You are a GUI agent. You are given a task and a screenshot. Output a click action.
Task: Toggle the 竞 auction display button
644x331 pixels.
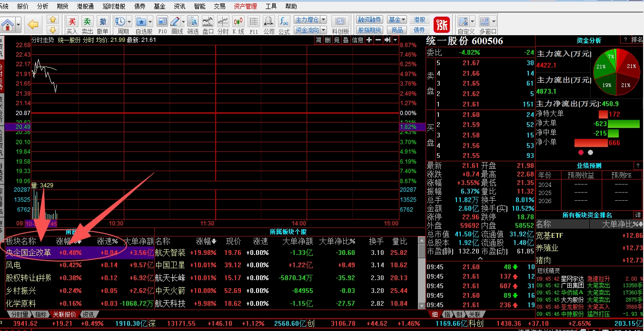[x=337, y=40]
